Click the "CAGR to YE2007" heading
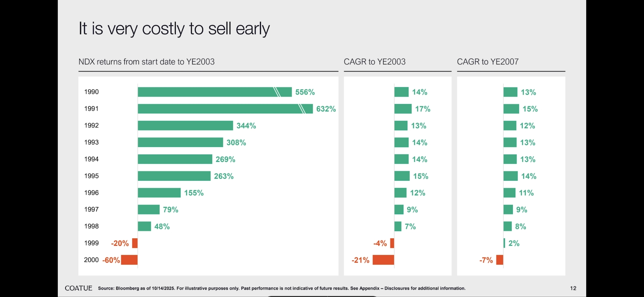Viewport: 644px width, 297px height. (488, 62)
